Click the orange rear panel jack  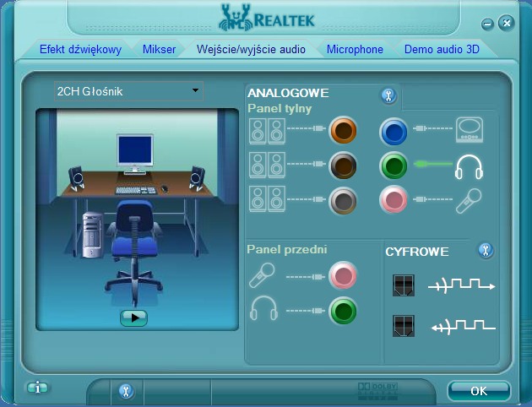343,130
